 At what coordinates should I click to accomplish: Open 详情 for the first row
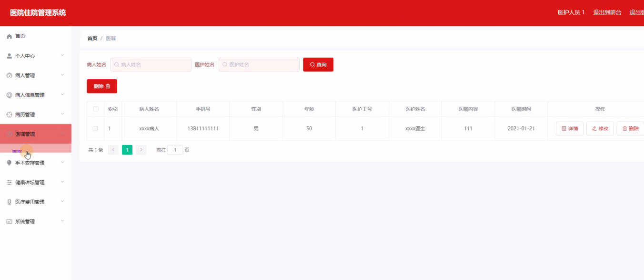pyautogui.click(x=570, y=128)
